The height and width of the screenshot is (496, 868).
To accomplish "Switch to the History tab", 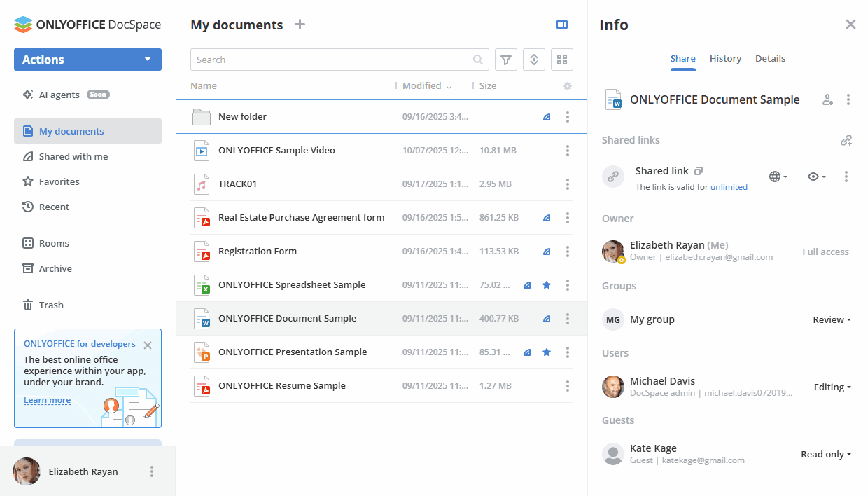I will point(725,58).
